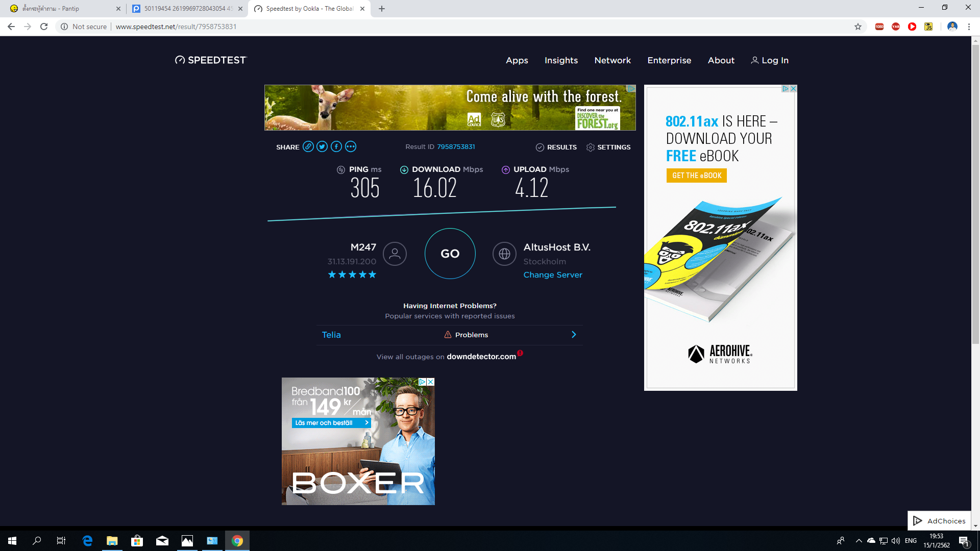980x551 pixels.
Task: Click the AdChoices label at bottom right
Action: pyautogui.click(x=939, y=521)
